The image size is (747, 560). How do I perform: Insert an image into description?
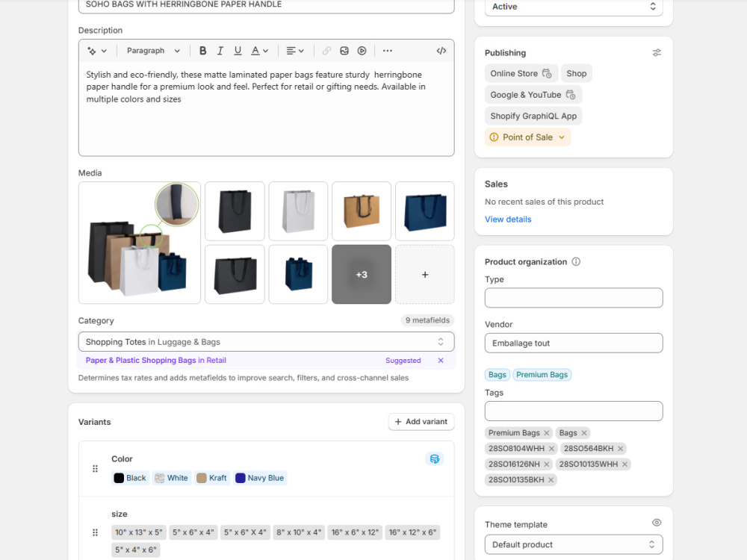(344, 51)
